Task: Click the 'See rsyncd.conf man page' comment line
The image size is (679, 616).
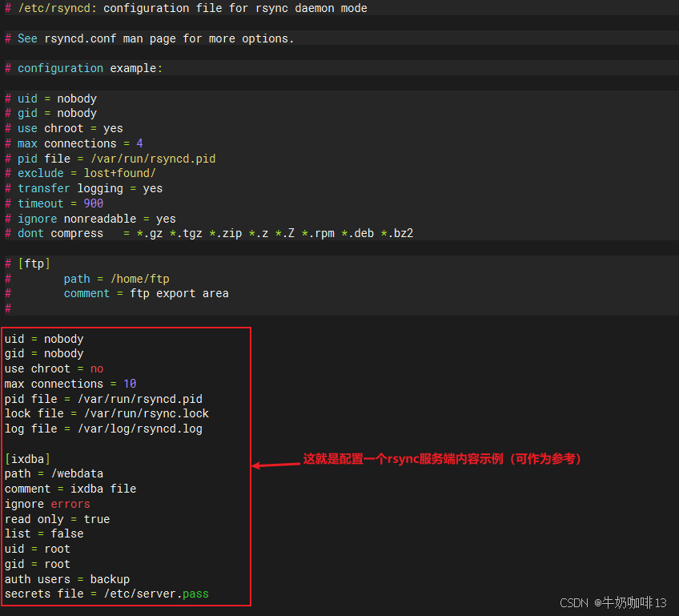Action: click(150, 38)
